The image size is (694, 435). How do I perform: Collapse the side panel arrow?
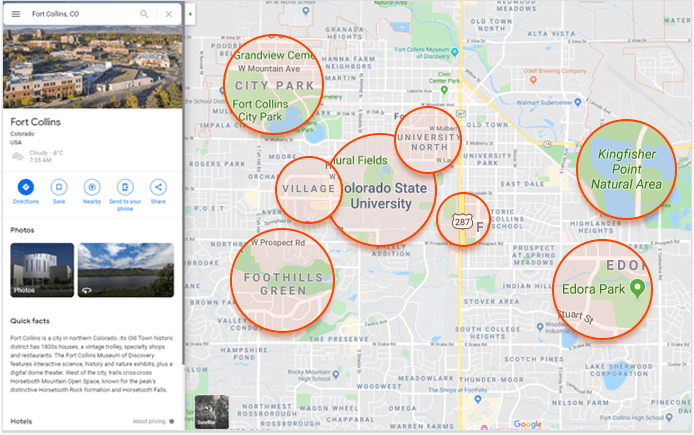click(x=190, y=14)
